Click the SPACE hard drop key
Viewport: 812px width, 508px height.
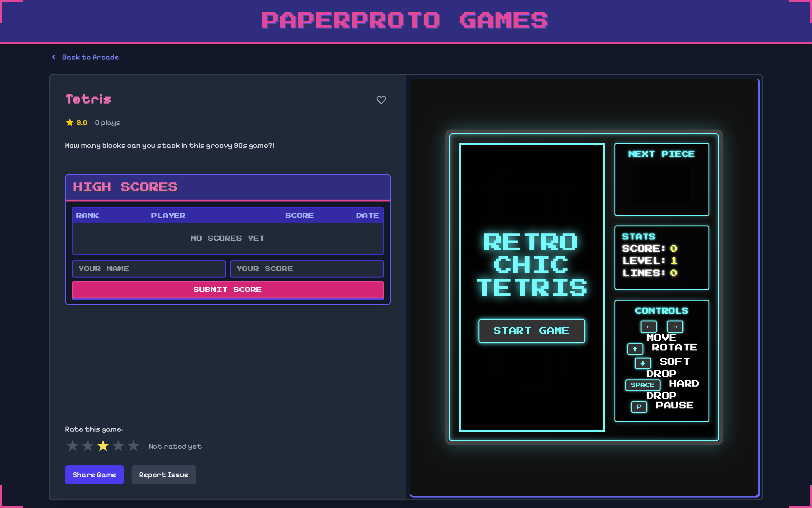tap(642, 385)
